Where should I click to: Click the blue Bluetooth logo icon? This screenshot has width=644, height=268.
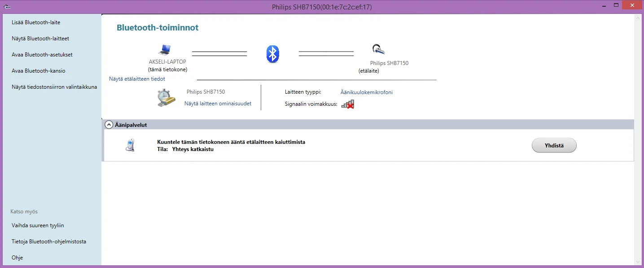tap(273, 54)
